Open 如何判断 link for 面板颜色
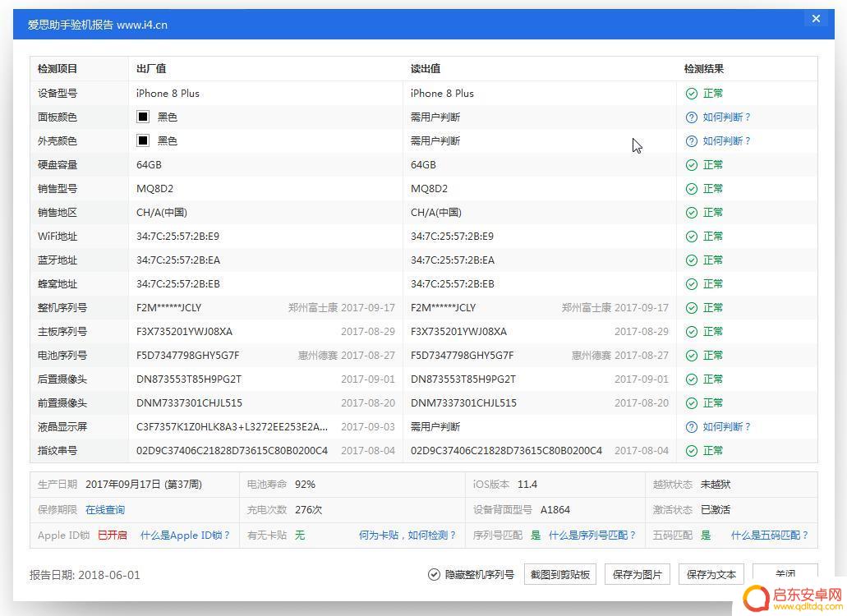The image size is (847, 616). (x=726, y=117)
